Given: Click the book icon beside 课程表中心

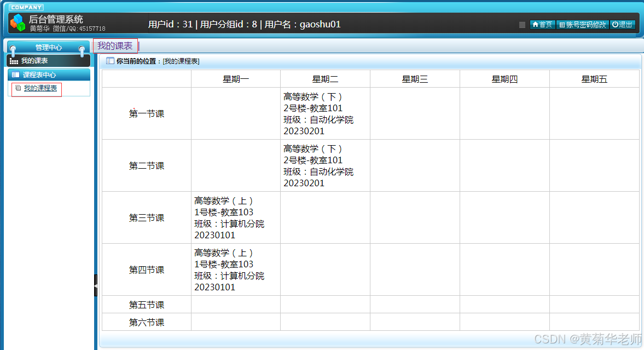Looking at the screenshot, I should (x=15, y=75).
